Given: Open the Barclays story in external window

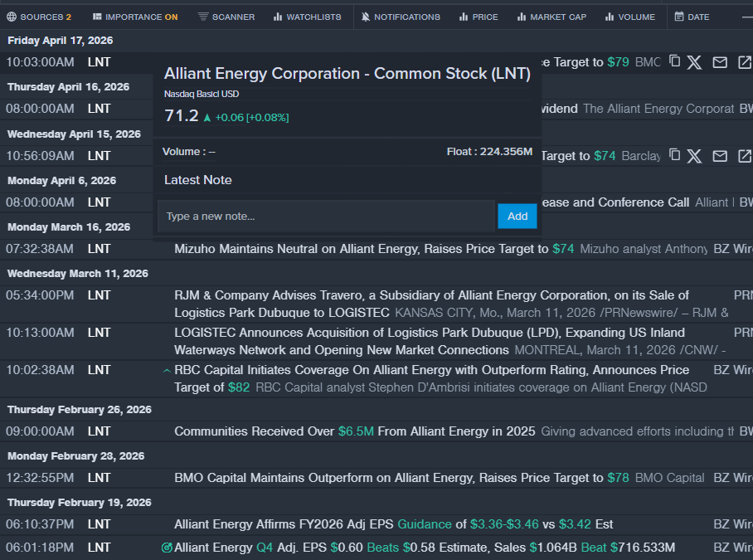Looking at the screenshot, I should click(743, 155).
